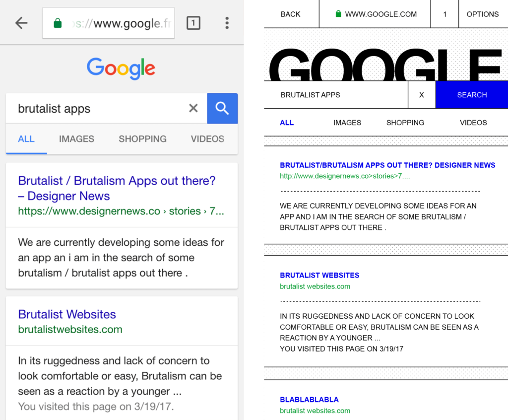This screenshot has width=508, height=420.
Task: Click the colorful Google logo
Action: click(121, 69)
